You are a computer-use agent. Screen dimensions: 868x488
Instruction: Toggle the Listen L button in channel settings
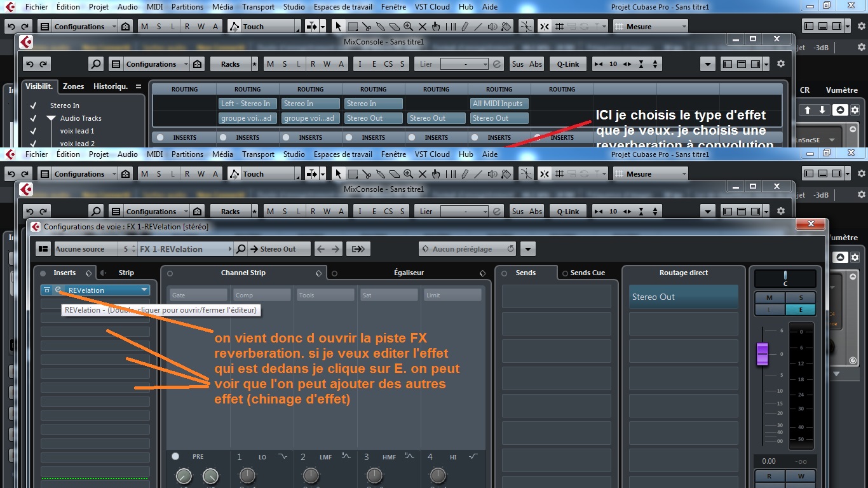770,309
